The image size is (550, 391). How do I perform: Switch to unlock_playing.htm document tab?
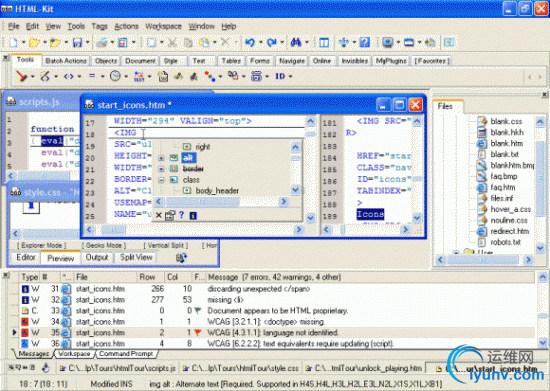click(363, 368)
